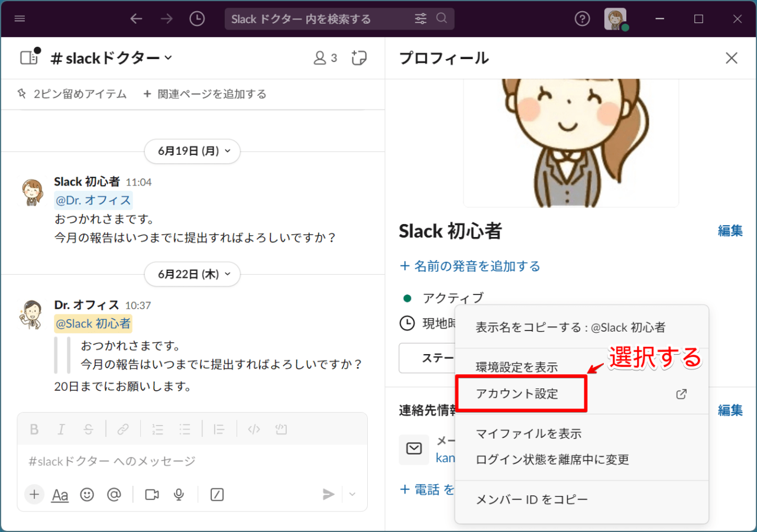Click Slack 初心者 message avatar
Screen dimensions: 757x532
[32, 192]
